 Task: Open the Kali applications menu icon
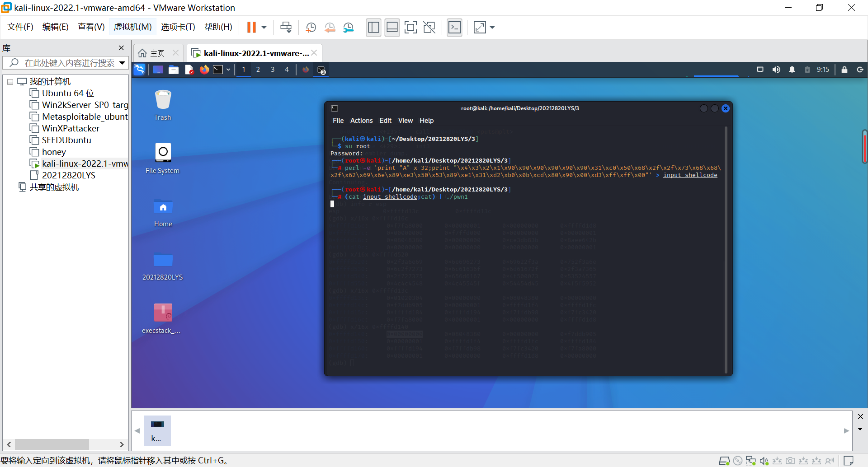coord(139,70)
